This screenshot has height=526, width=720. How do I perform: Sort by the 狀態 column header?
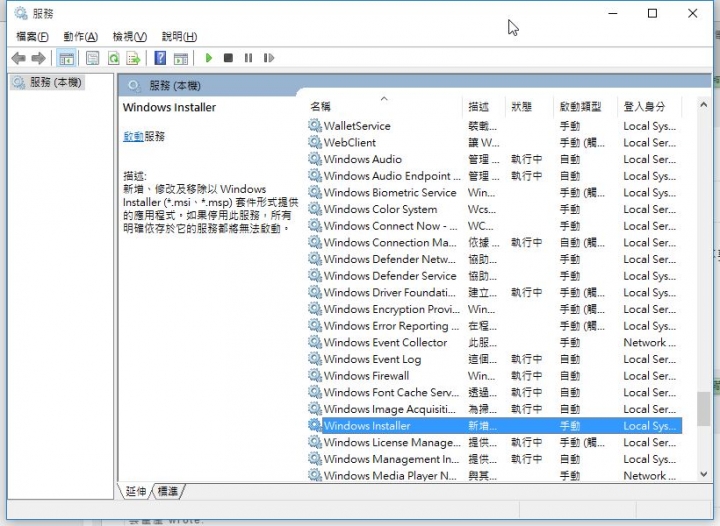click(x=529, y=106)
